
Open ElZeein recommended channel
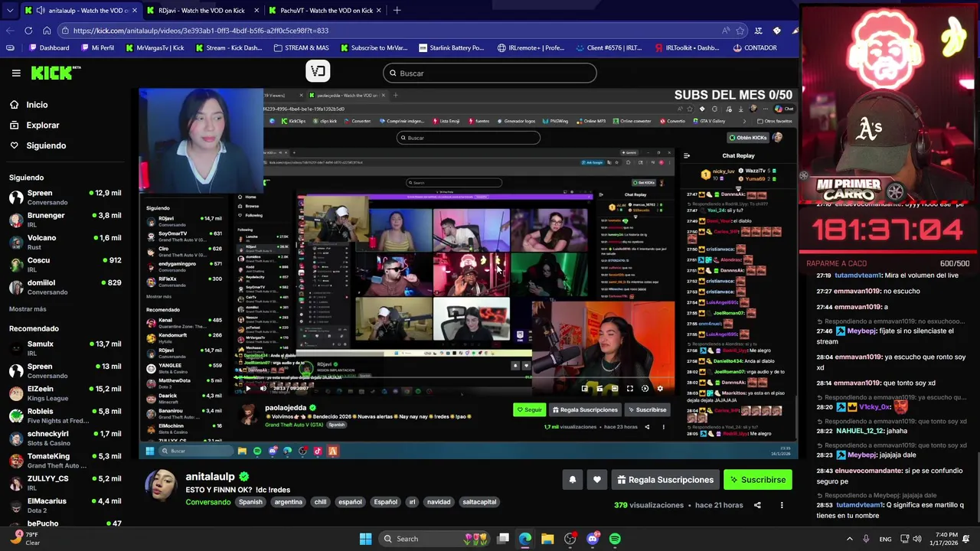coord(65,393)
